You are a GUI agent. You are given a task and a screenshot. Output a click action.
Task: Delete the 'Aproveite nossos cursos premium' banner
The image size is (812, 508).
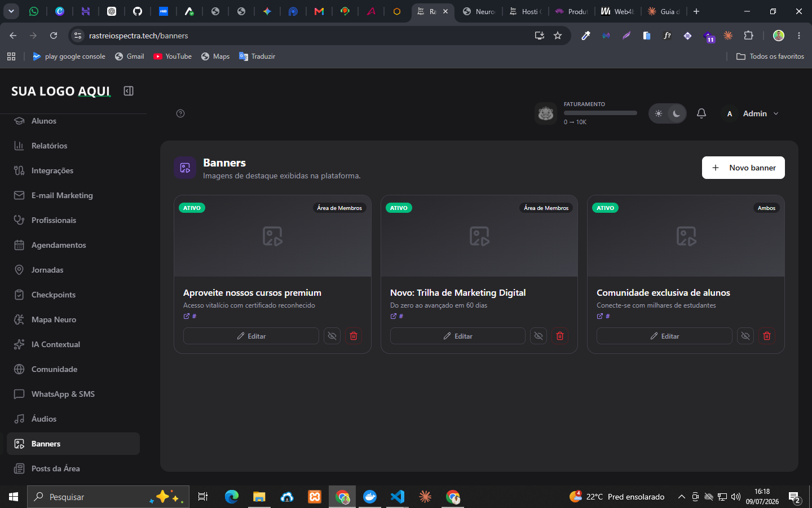(x=354, y=336)
